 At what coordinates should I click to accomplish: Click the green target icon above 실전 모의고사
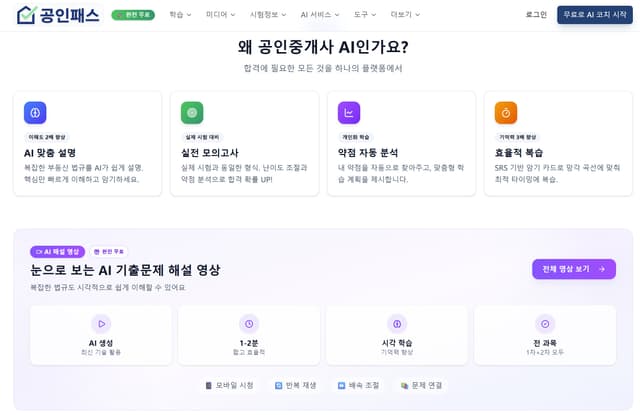pos(192,113)
